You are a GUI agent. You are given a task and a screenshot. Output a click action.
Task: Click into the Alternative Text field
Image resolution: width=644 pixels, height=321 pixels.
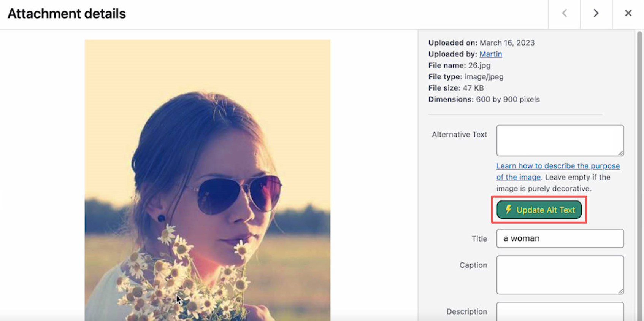[560, 140]
